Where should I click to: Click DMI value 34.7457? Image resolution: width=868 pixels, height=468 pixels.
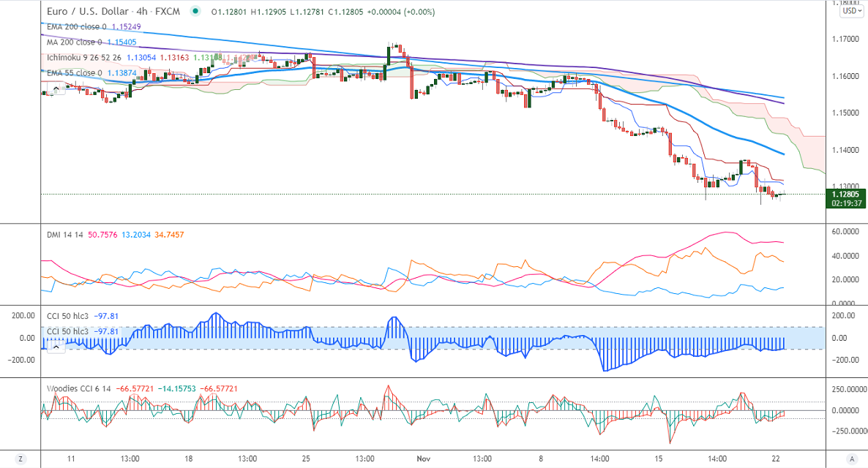[169, 235]
